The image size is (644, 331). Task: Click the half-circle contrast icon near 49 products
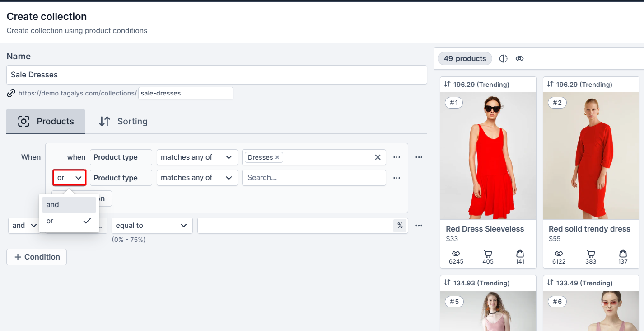point(504,59)
